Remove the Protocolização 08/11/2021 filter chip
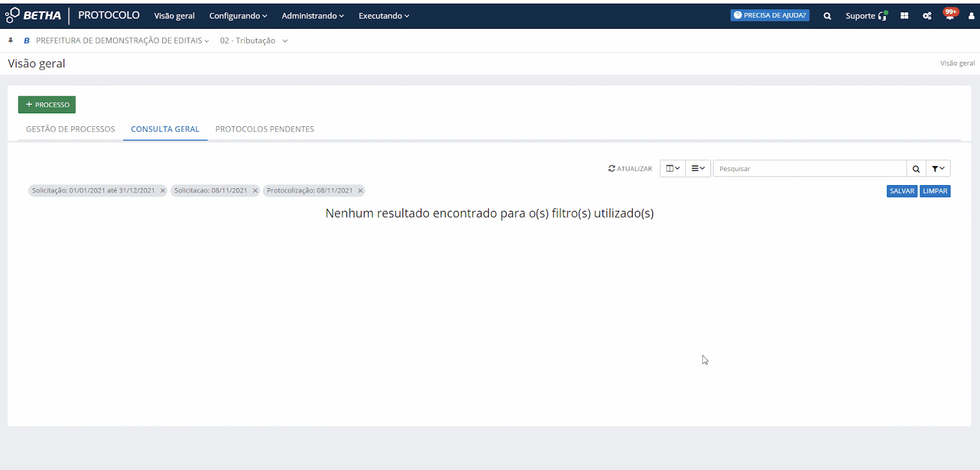Viewport: 980px width, 470px height. click(x=360, y=191)
